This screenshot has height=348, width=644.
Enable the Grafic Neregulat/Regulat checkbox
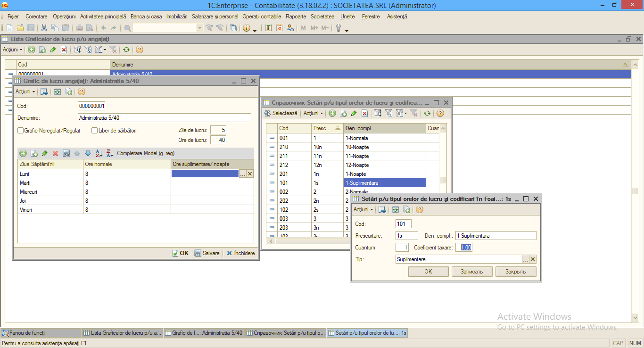(20, 131)
